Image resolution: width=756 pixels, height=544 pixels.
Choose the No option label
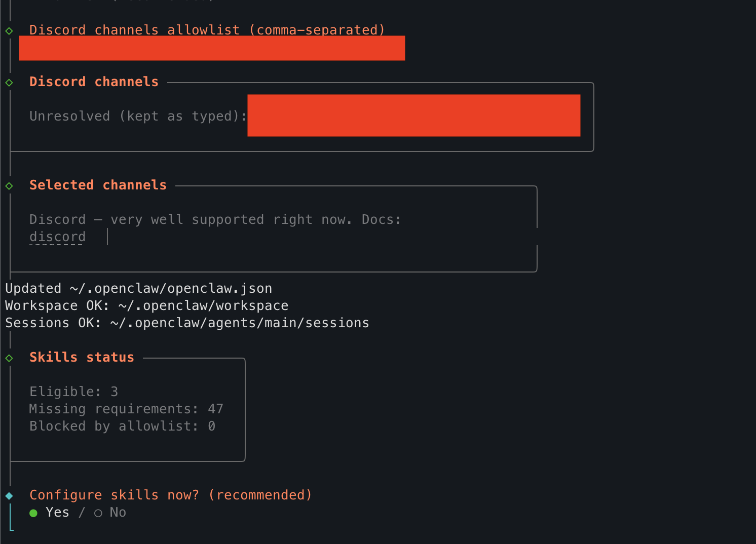118,513
